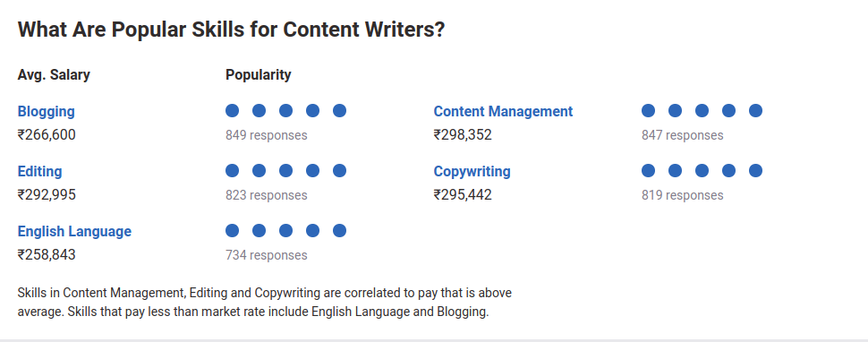Open the Content Management skill link
This screenshot has width=868, height=342.
(x=503, y=111)
